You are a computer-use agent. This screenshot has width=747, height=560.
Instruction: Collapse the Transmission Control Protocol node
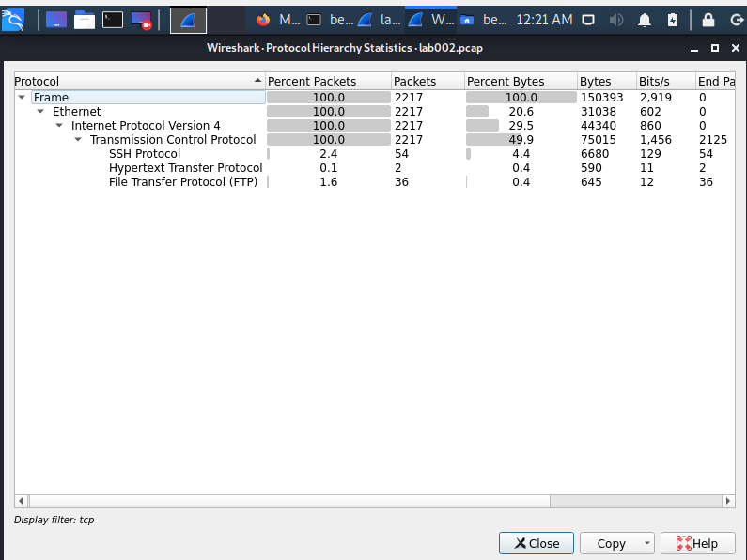(78, 139)
